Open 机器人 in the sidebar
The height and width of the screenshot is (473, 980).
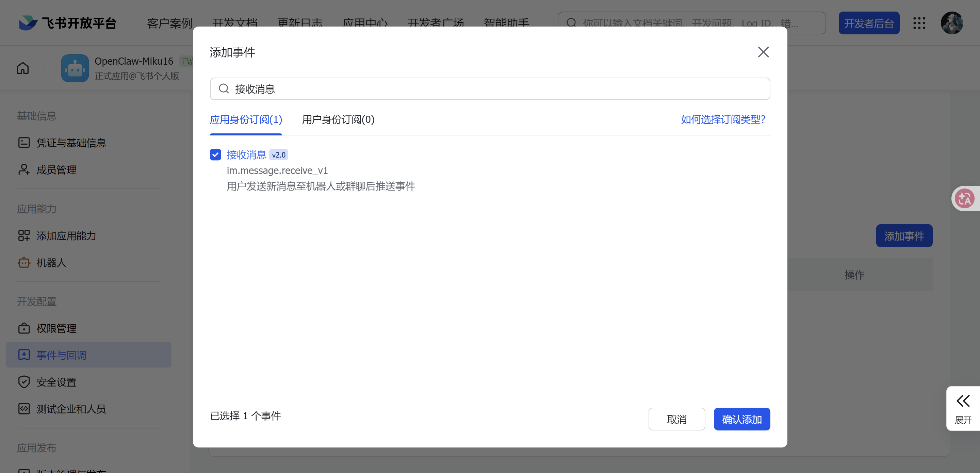(x=51, y=263)
